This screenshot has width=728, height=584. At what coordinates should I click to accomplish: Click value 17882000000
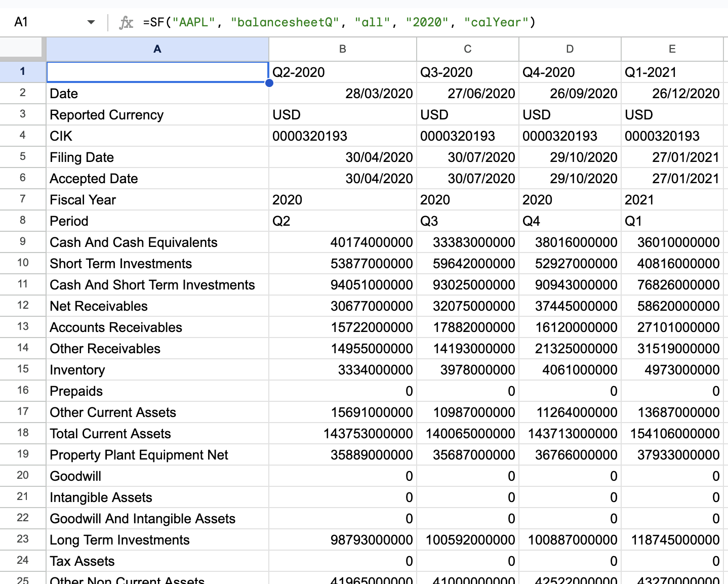[468, 327]
